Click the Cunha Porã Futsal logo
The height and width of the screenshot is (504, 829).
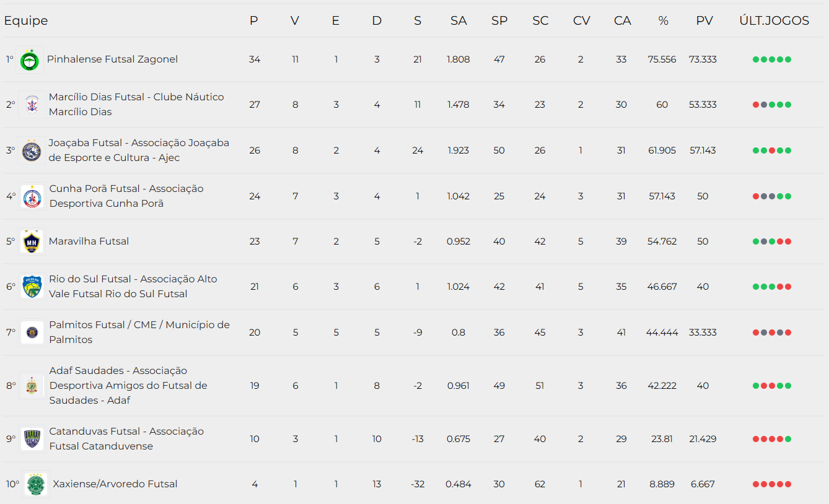[32, 196]
